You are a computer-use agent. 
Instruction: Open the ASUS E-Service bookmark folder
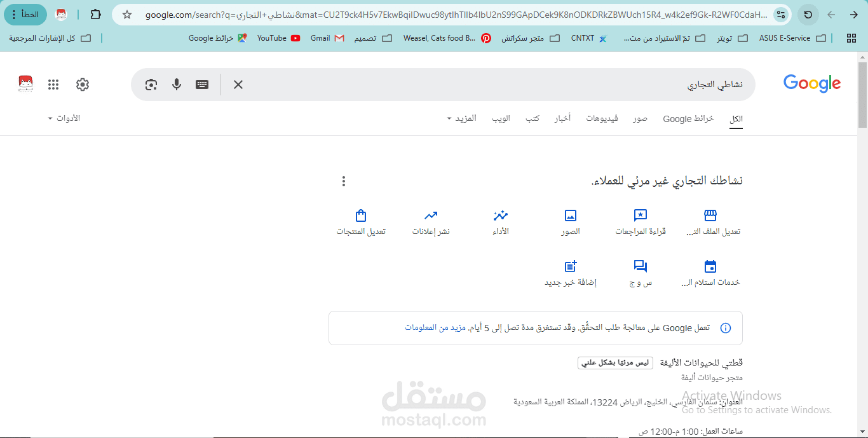(792, 38)
